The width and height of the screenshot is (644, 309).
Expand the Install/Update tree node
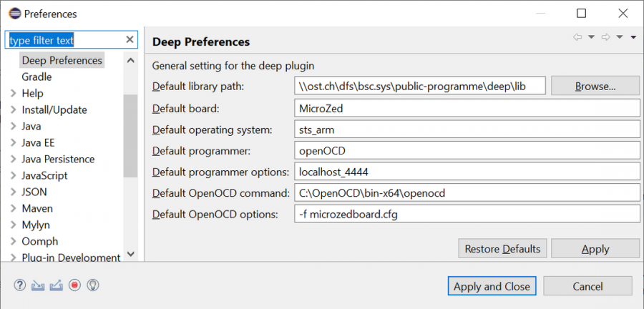(x=14, y=110)
